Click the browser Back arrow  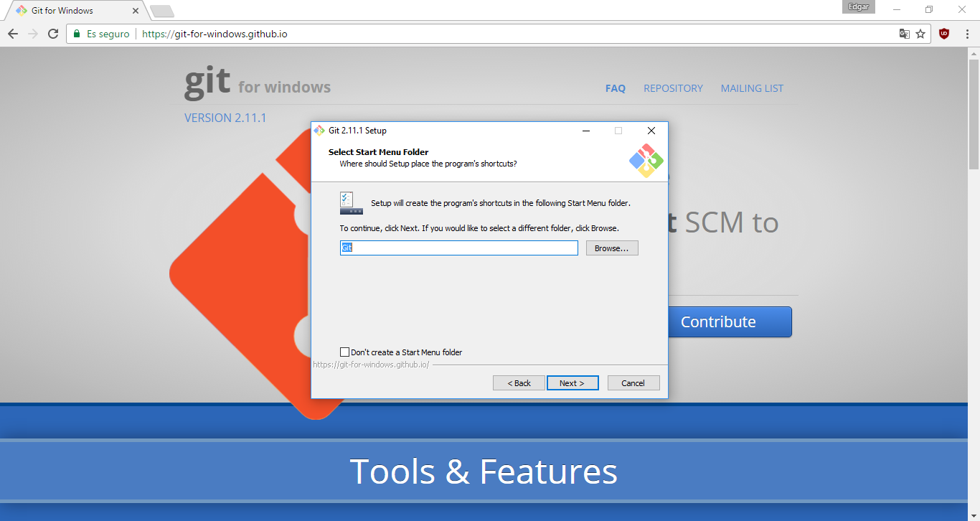coord(13,34)
